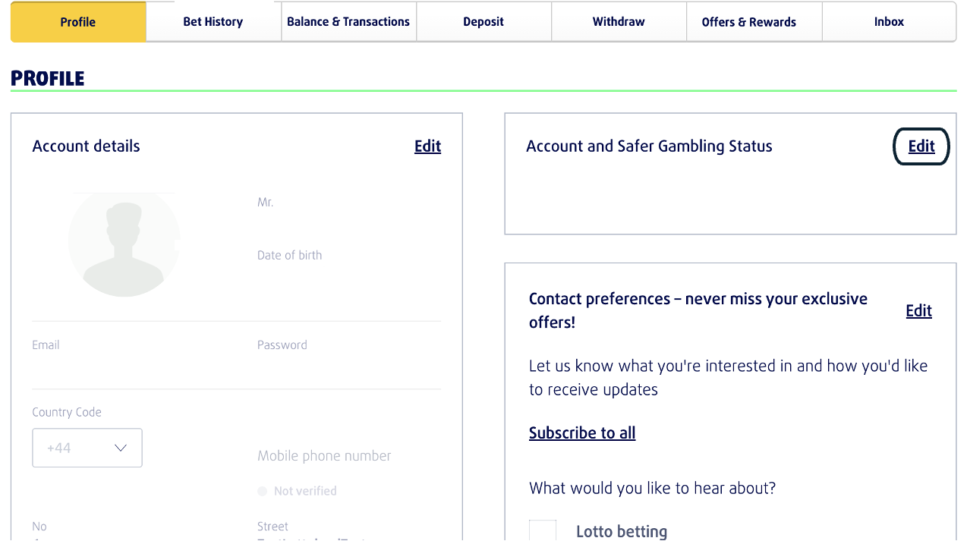Go to the Deposit tab
Screen dimensions: 967x560
483,22
